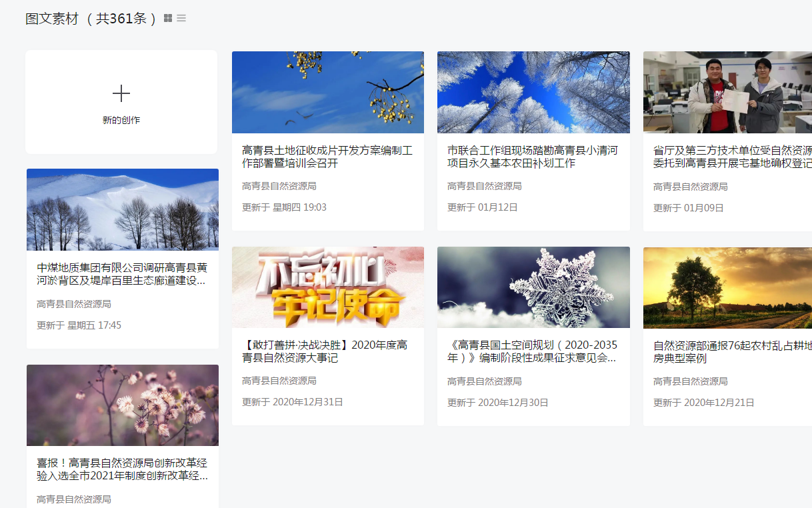Open the 不忘初心 牢记使命 banner image
Screen dimensions: 812x508
click(x=327, y=287)
